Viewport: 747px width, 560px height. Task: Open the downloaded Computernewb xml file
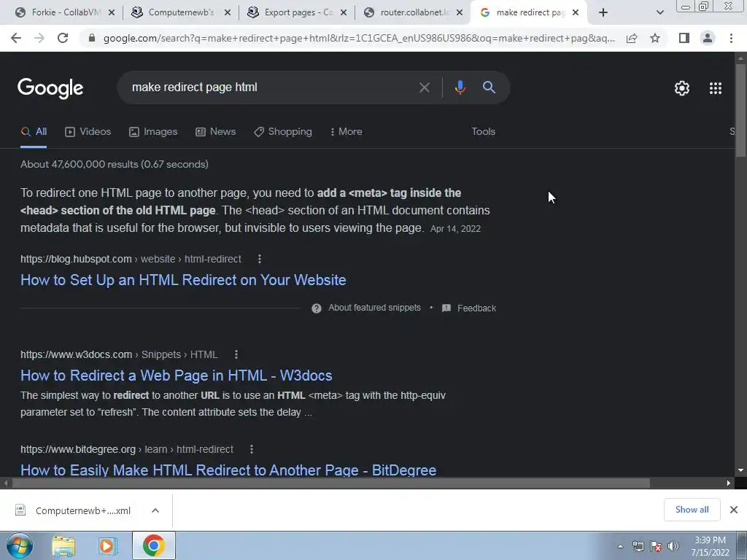(82, 510)
